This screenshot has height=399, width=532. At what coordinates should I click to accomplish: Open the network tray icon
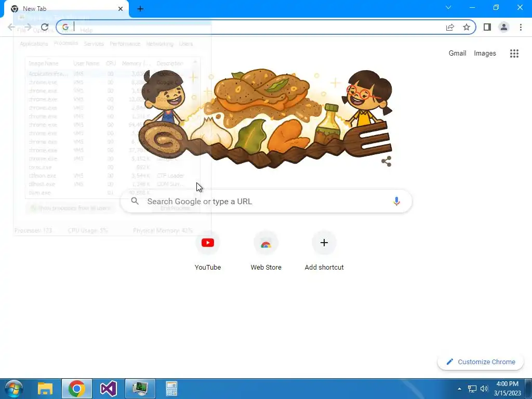pos(472,389)
